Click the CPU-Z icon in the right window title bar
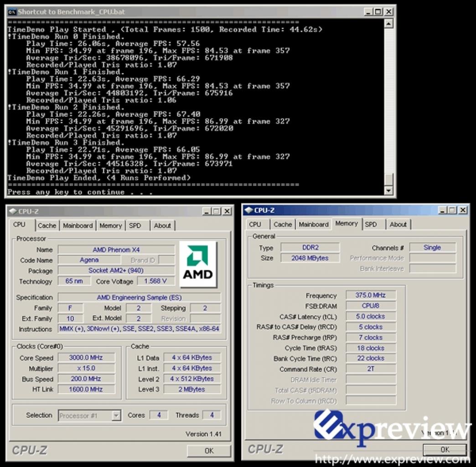Screen dimensions: 476x467 248,210
